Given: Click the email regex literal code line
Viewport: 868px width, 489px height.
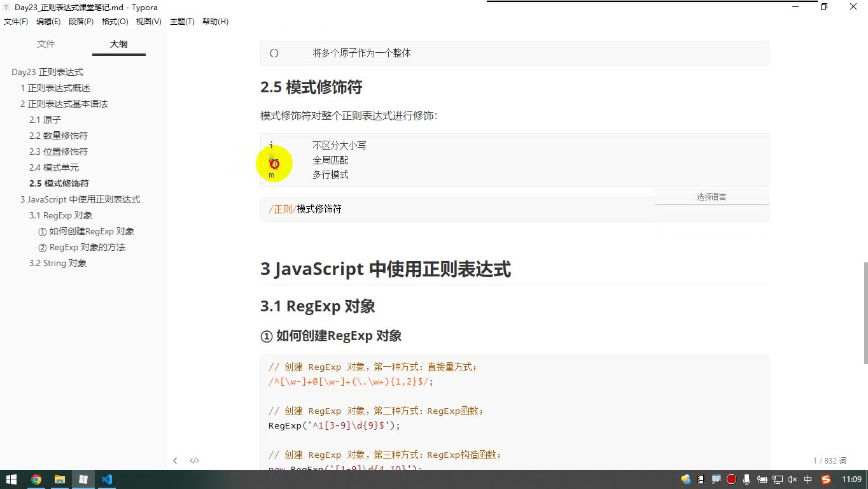Looking at the screenshot, I should tap(351, 381).
